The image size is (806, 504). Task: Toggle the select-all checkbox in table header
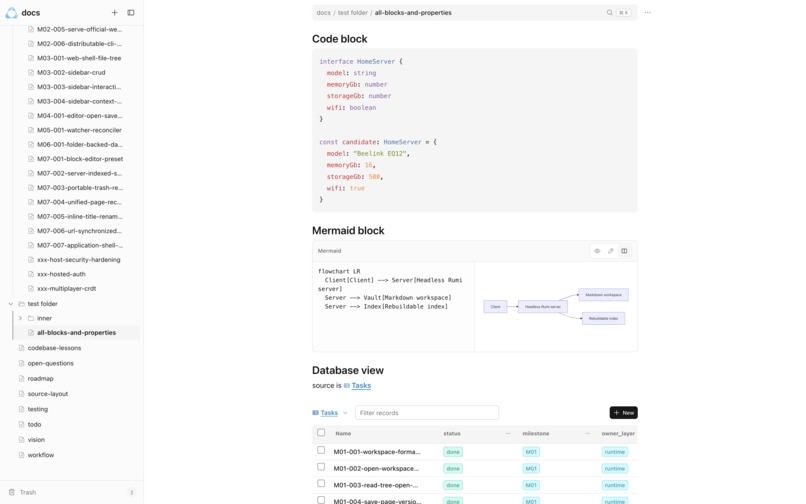point(321,433)
